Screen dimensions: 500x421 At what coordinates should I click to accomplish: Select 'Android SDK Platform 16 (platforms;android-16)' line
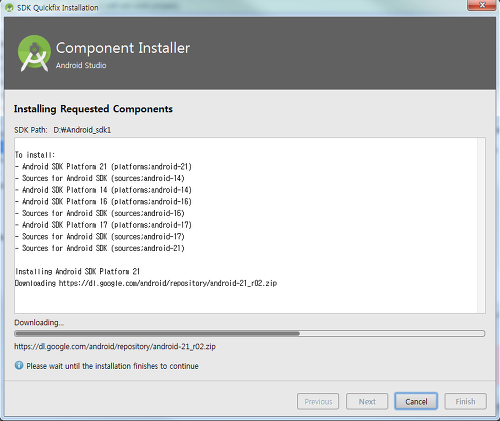103,202
